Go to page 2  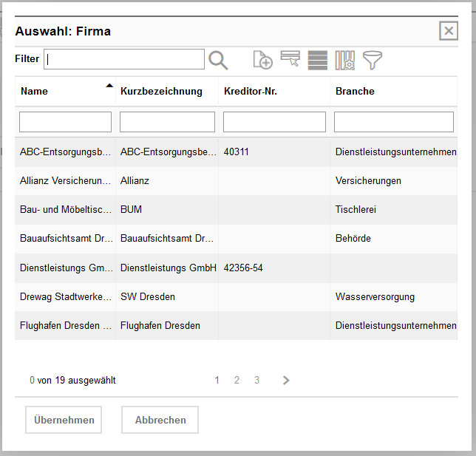(237, 380)
